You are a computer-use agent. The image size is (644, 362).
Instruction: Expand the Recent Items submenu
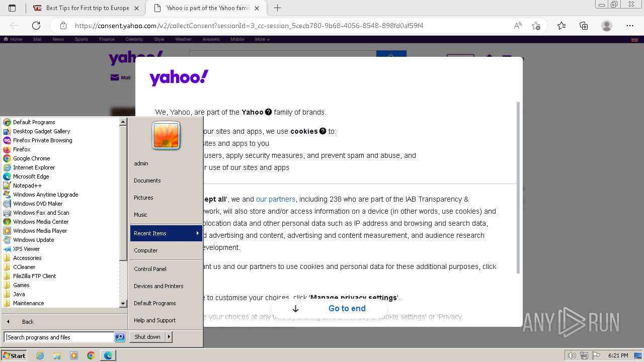tap(166, 233)
